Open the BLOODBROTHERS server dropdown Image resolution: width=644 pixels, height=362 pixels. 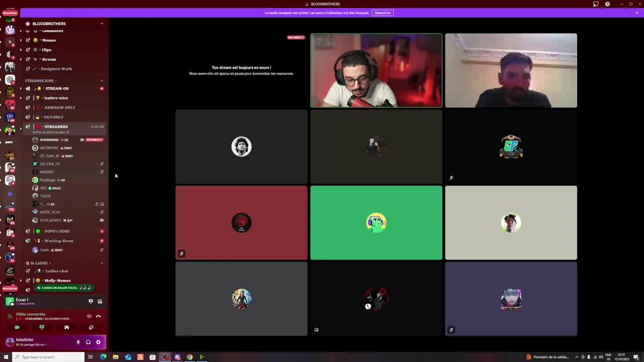(102, 24)
